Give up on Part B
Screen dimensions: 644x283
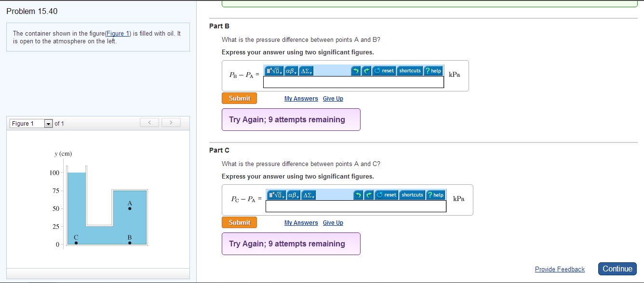(333, 98)
